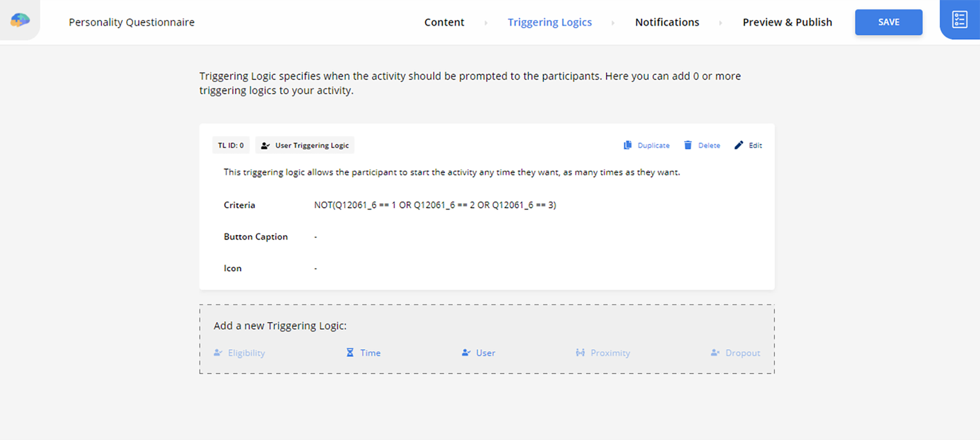Click the Duplicate copy icon

click(x=628, y=145)
